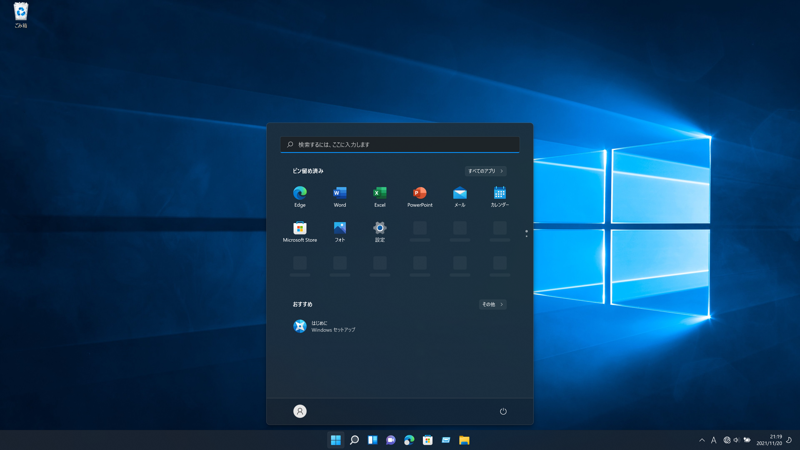Open File Explorer from the taskbar
Viewport: 800px width, 450px height.
click(x=464, y=440)
